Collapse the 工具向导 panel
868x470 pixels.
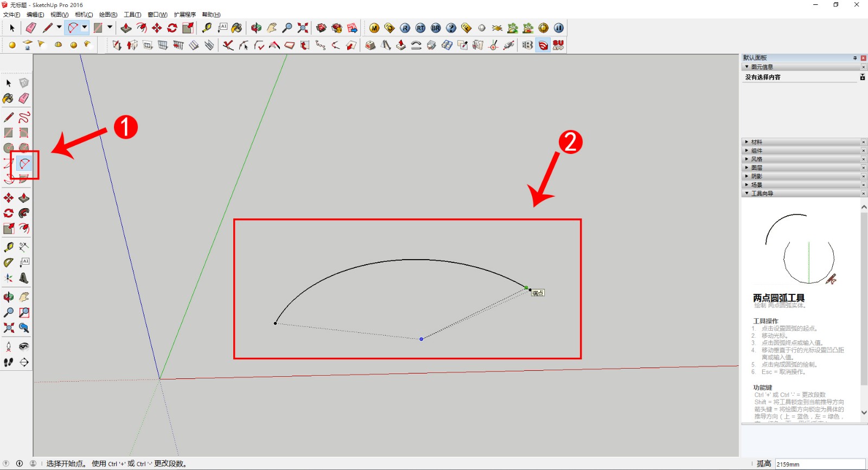point(747,193)
